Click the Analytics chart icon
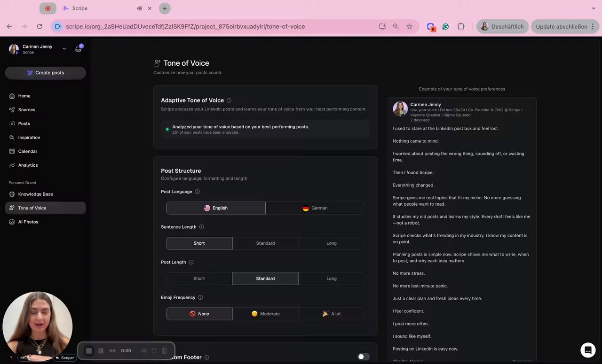The width and height of the screenshot is (602, 364). (12, 165)
